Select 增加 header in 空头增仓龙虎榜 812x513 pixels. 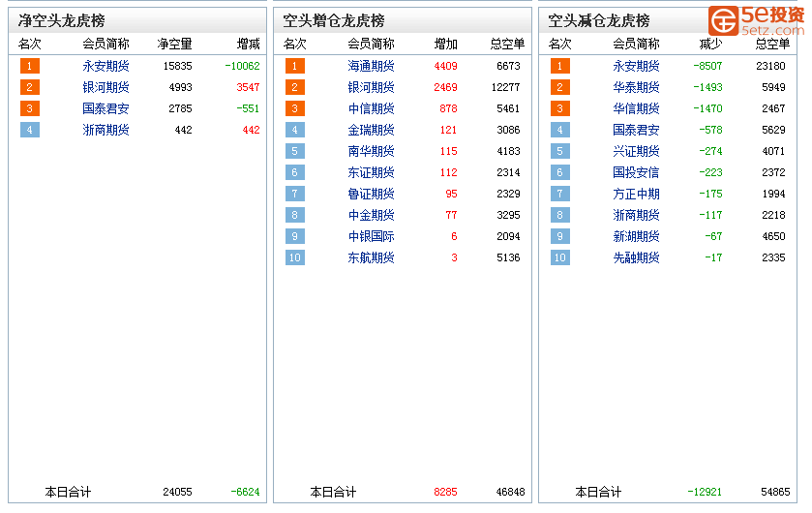point(446,44)
